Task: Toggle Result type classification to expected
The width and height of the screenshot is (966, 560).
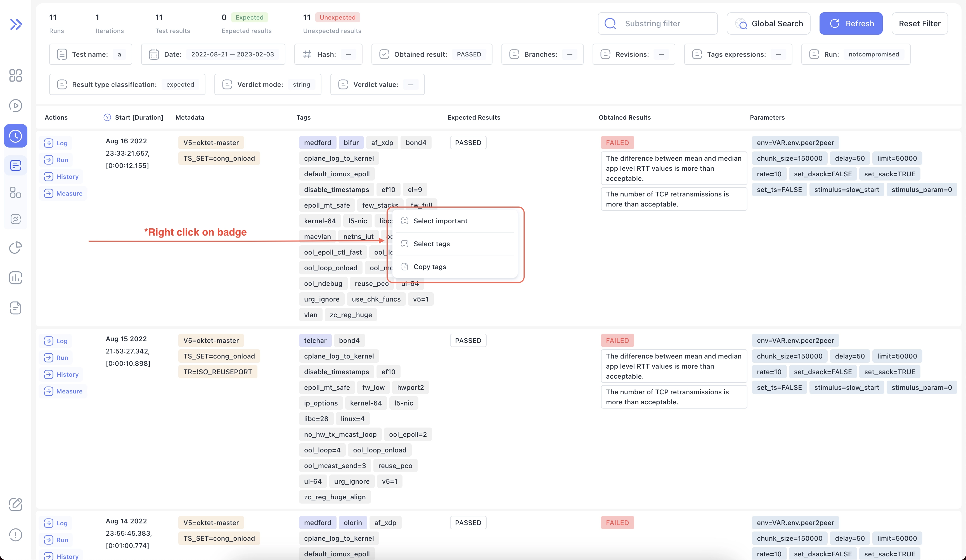Action: point(180,84)
